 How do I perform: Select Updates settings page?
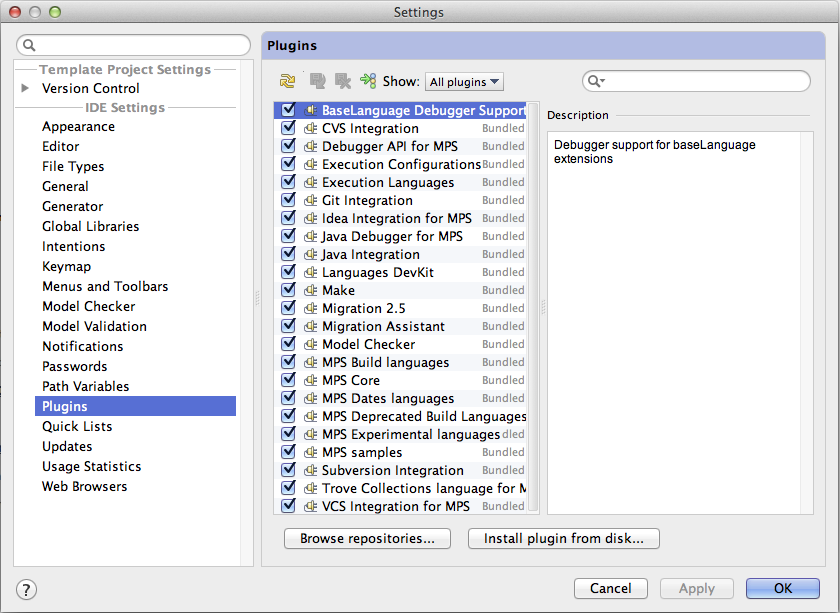tap(67, 446)
